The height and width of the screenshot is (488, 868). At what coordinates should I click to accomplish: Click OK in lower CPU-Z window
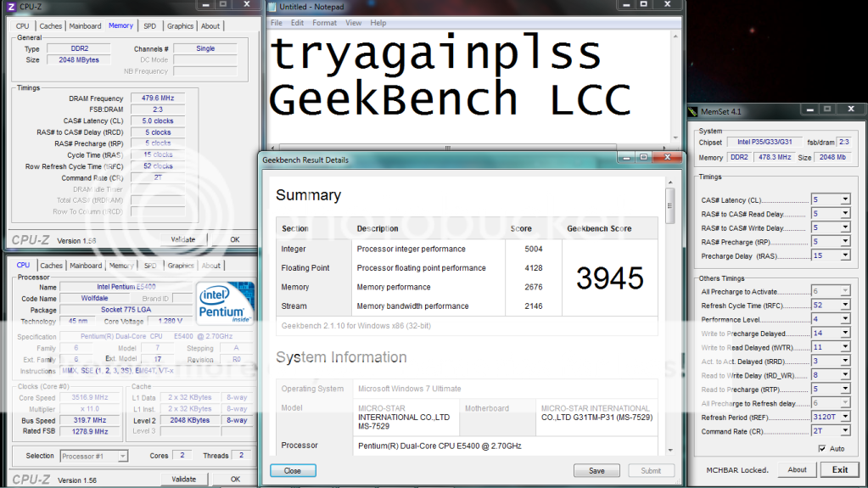(235, 480)
